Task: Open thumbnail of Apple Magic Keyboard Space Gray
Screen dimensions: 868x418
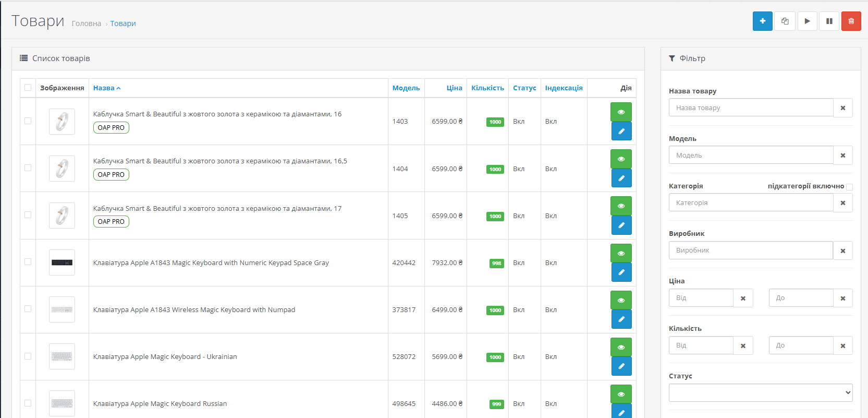Action: pyautogui.click(x=62, y=262)
